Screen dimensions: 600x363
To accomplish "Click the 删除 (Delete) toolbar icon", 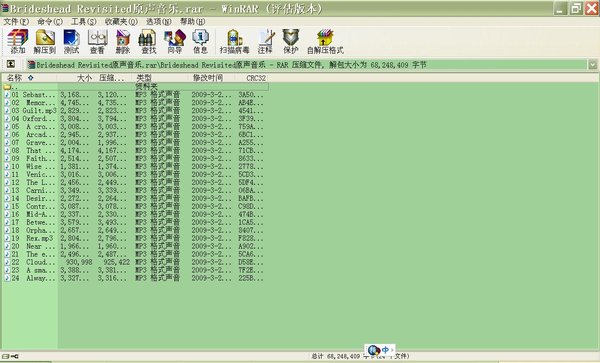I will click(x=123, y=41).
